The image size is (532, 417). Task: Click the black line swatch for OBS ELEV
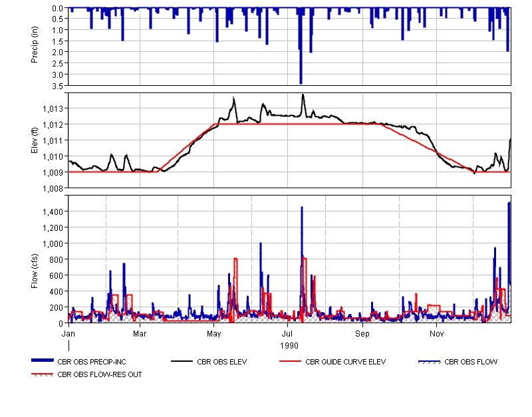coord(182,362)
